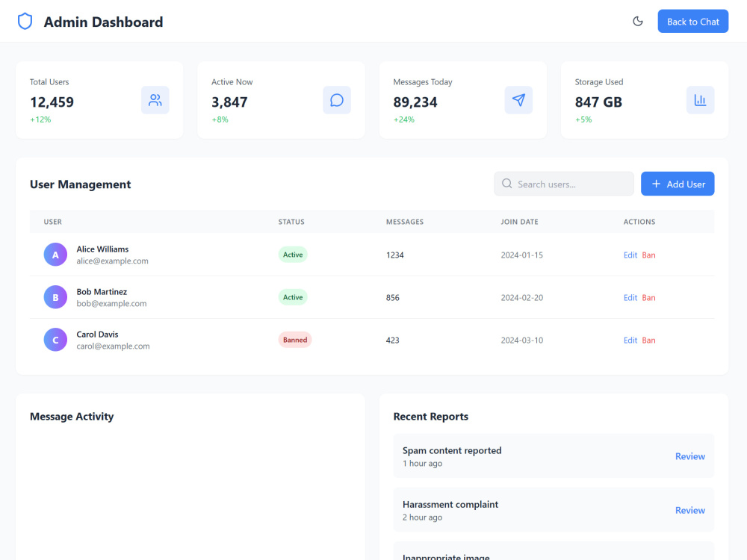Click the Total Users people icon

click(155, 100)
